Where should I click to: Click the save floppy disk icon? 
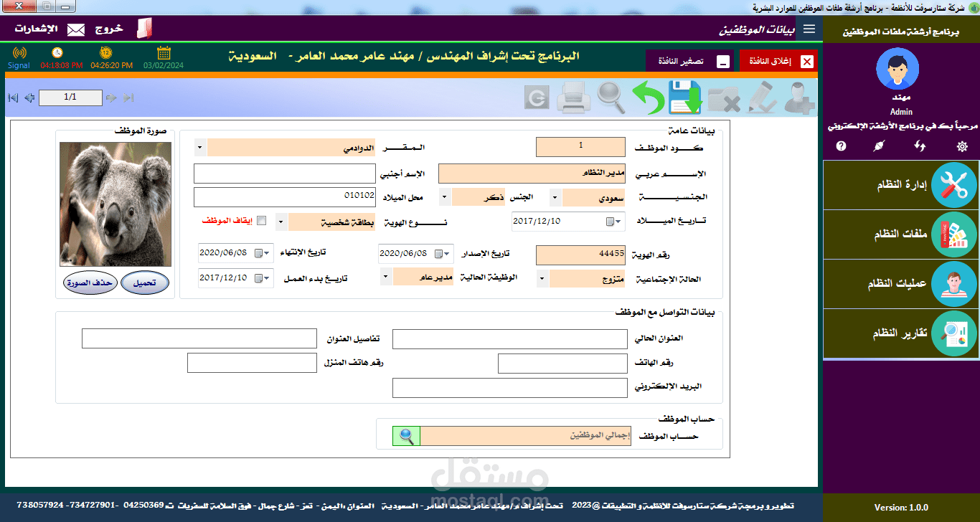click(685, 98)
